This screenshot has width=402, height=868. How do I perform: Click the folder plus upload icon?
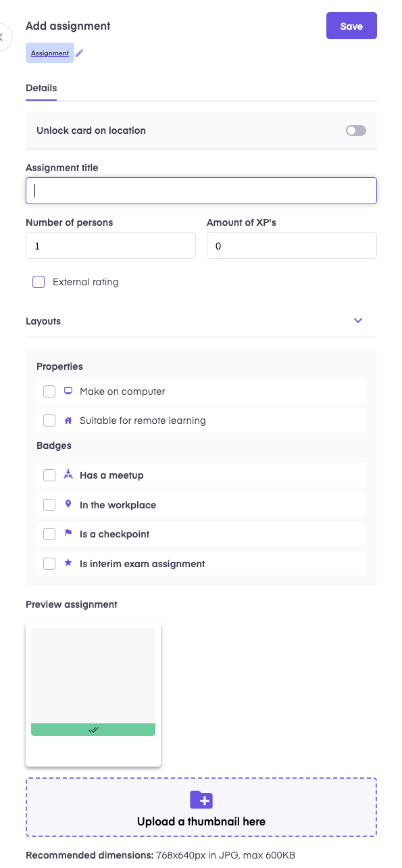[x=201, y=800]
